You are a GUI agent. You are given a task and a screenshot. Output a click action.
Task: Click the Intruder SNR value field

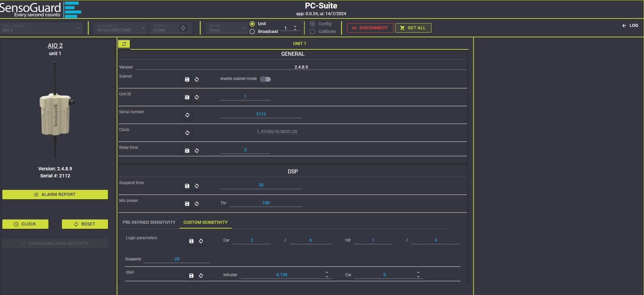point(281,275)
